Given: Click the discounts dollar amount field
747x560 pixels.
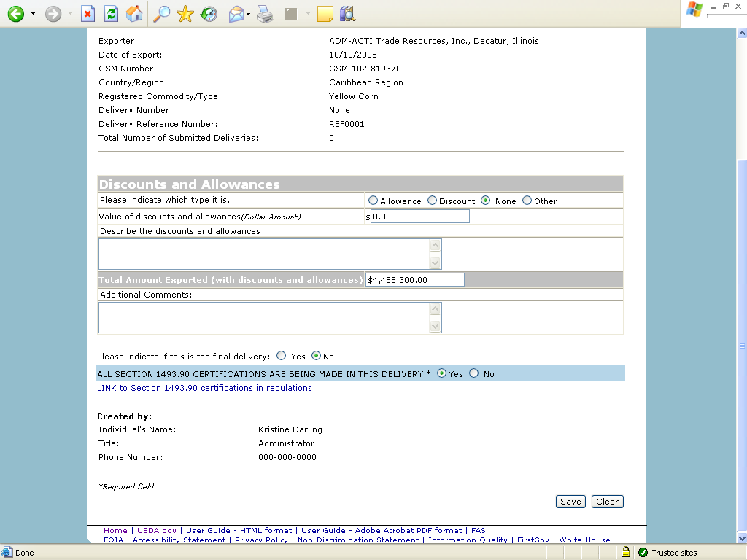Looking at the screenshot, I should click(x=419, y=217).
